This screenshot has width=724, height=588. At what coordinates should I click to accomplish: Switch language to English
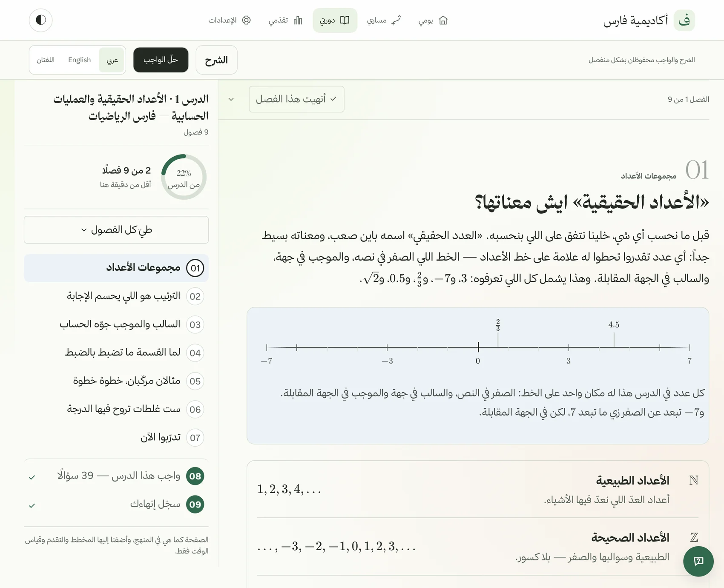80,60
